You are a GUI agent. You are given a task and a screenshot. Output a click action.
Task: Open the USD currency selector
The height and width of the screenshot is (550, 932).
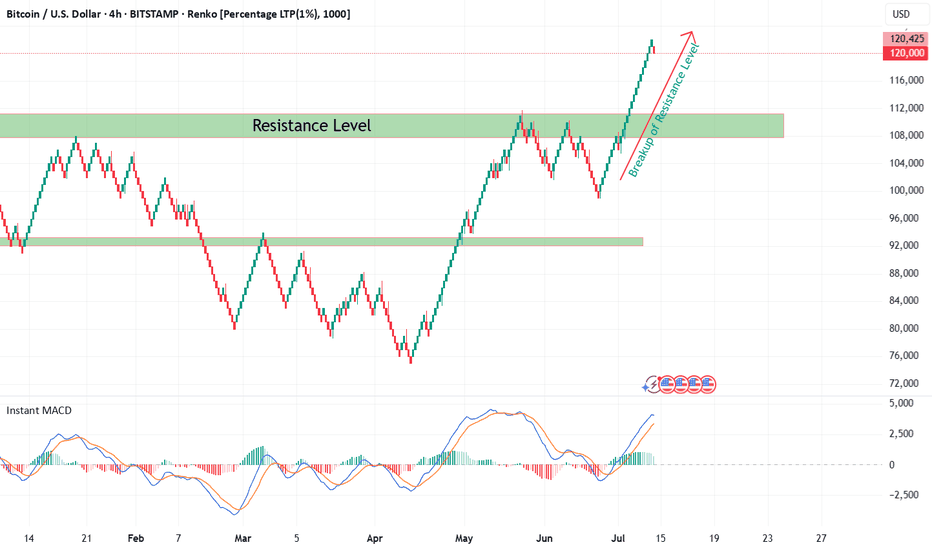click(901, 14)
